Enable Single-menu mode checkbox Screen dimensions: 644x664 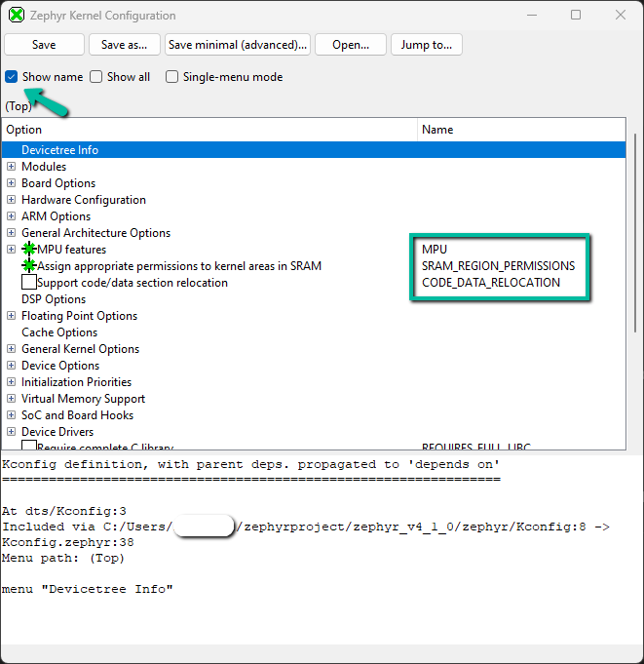point(171,77)
